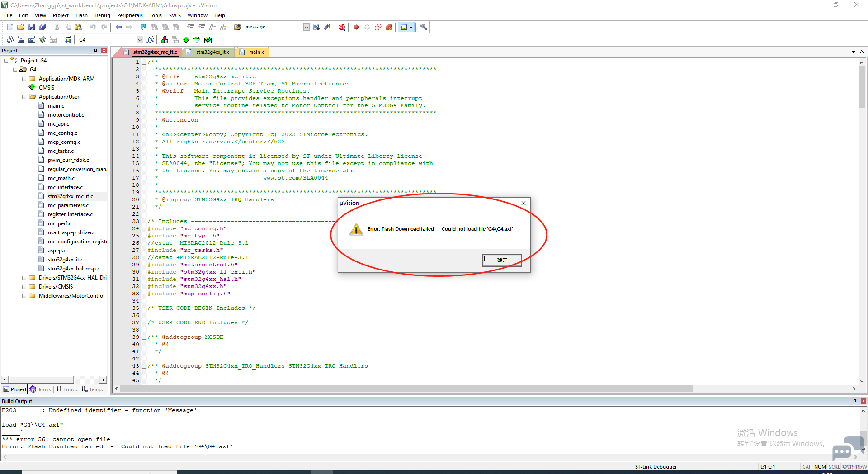
Task: Navigate backwards with the blue left arrow
Action: (118, 27)
